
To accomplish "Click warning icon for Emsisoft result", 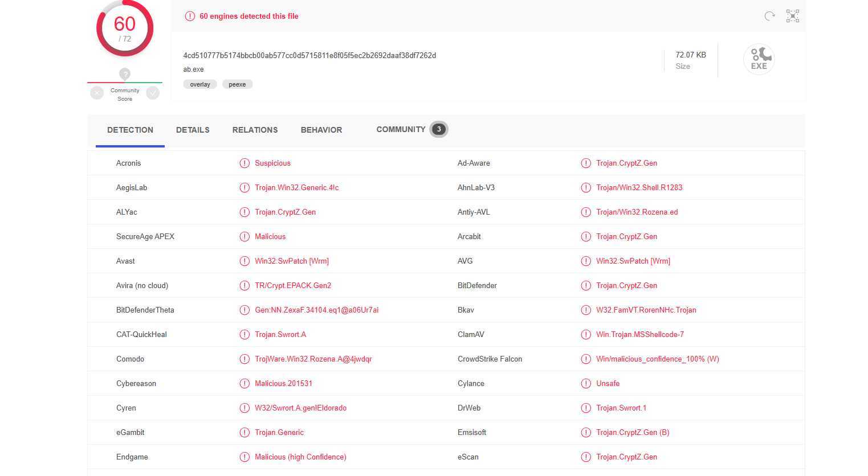I will 586,432.
